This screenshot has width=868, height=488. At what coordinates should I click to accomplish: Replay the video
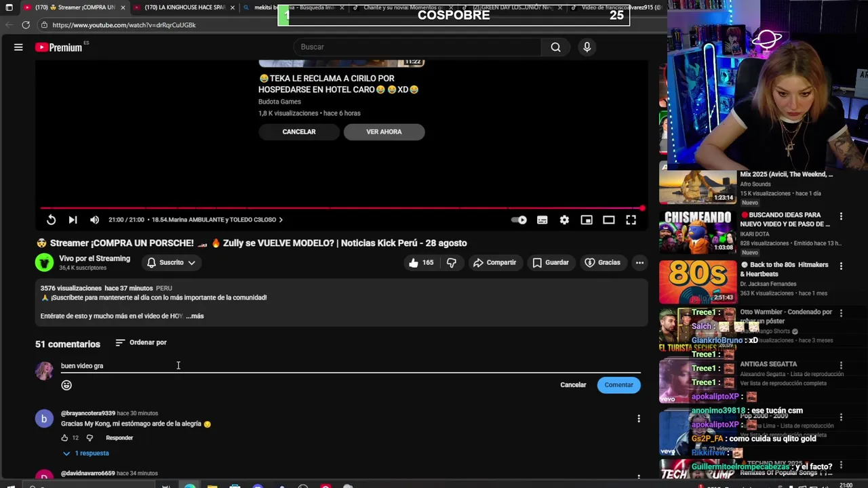pyautogui.click(x=51, y=220)
